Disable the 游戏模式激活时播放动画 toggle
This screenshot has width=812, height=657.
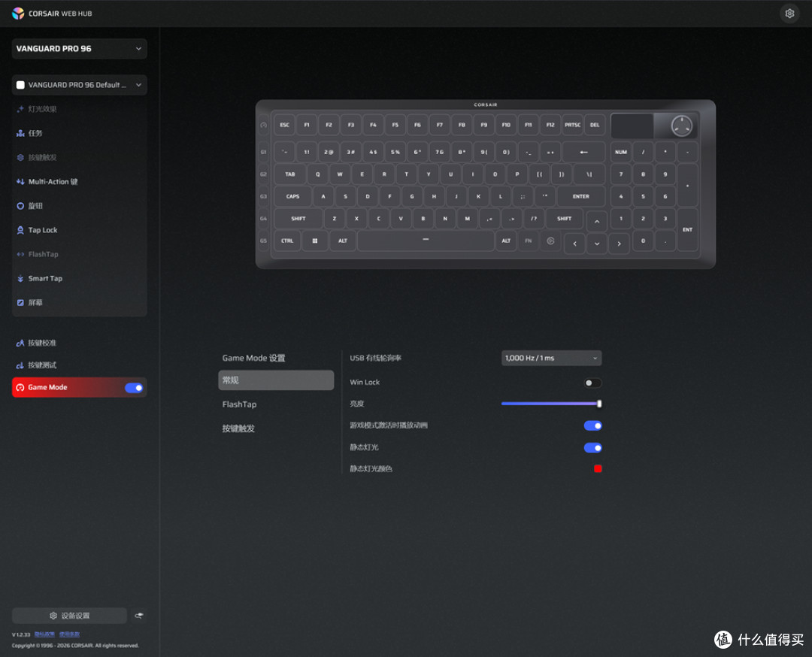click(592, 426)
